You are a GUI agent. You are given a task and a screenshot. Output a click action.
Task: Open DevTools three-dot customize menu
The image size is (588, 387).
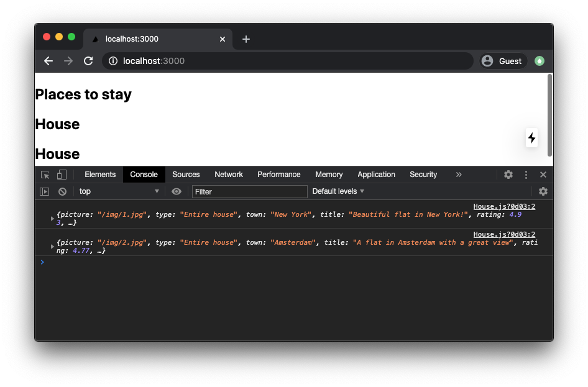pyautogui.click(x=526, y=175)
